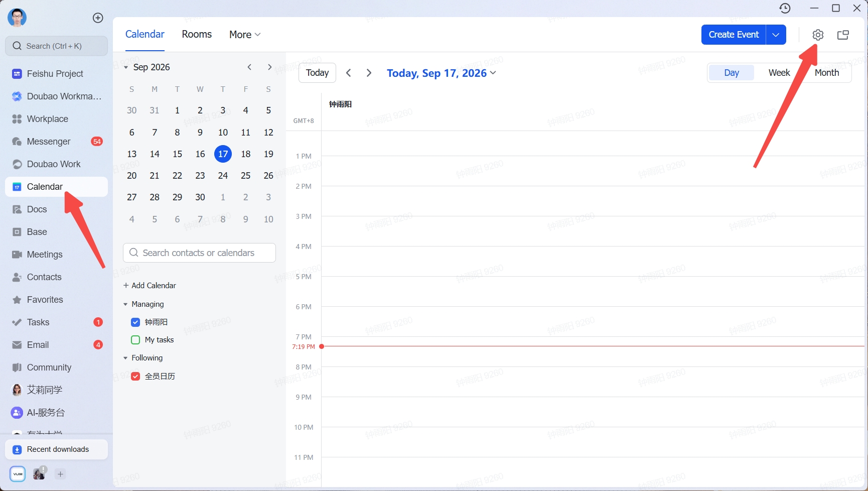Image resolution: width=868 pixels, height=491 pixels.
Task: Expand the More menu
Action: coord(245,35)
